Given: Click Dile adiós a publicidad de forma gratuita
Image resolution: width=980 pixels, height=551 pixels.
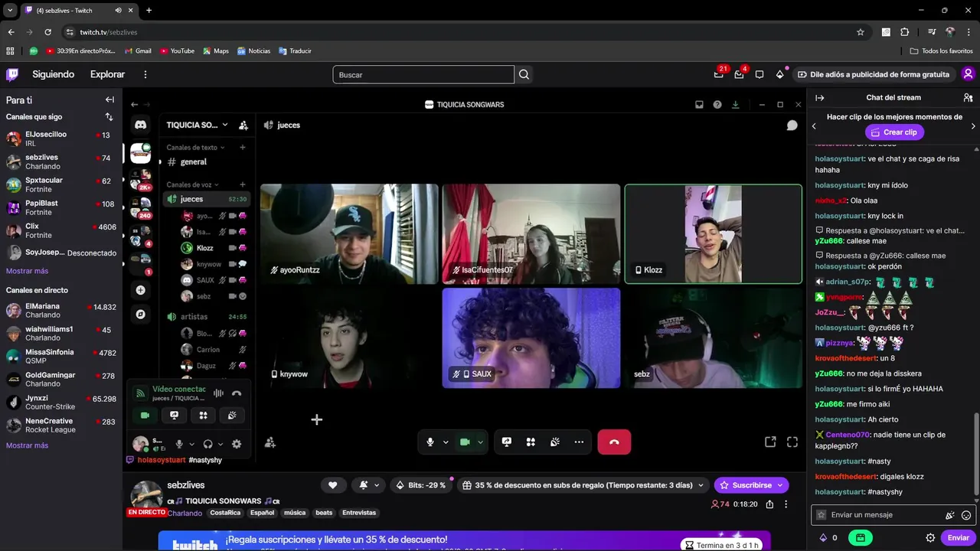Looking at the screenshot, I should (874, 74).
